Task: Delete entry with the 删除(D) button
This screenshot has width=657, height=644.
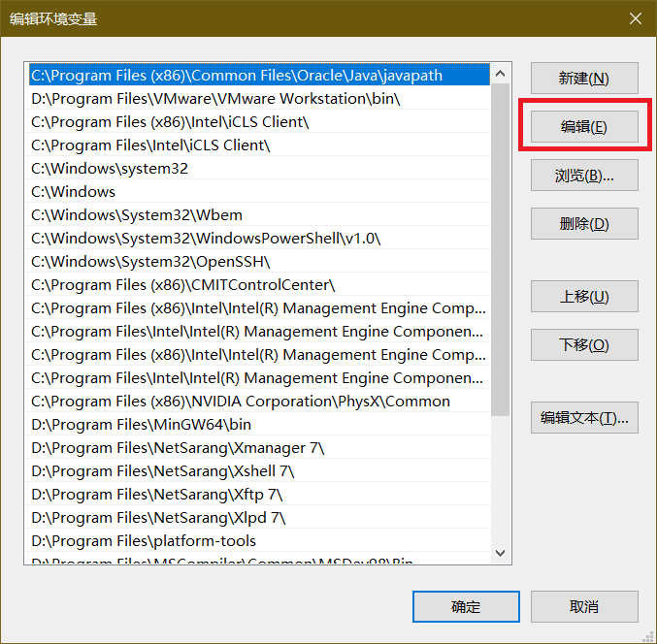Action: (x=584, y=224)
